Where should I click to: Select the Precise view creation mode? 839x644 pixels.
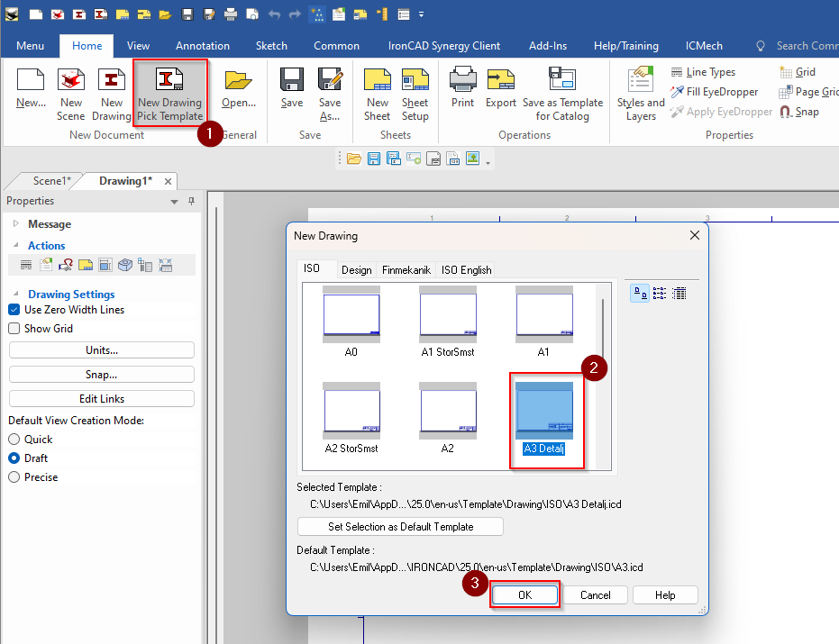pyautogui.click(x=14, y=477)
